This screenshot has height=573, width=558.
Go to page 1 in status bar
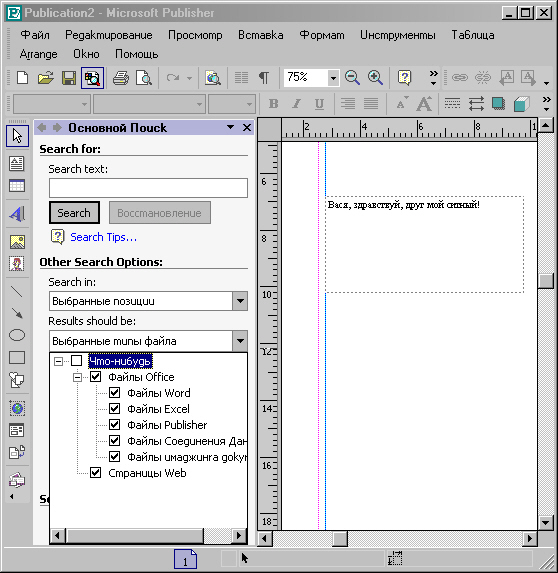pyautogui.click(x=185, y=559)
